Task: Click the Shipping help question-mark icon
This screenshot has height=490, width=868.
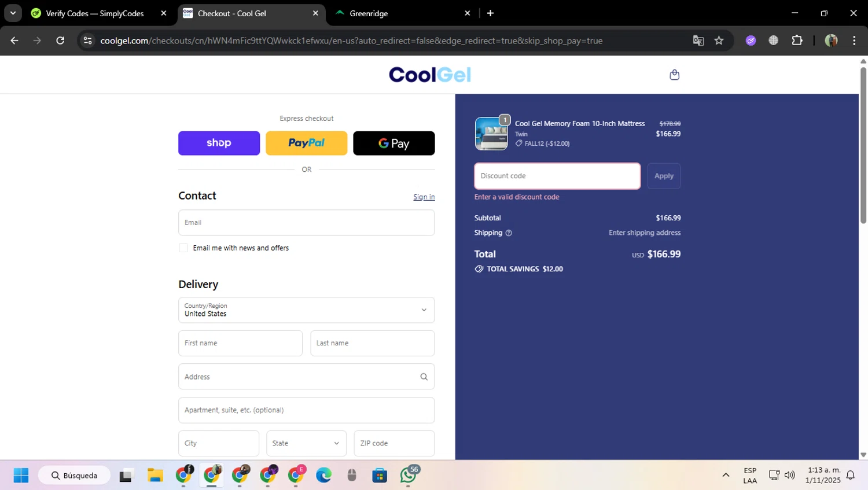Action: [x=509, y=233]
